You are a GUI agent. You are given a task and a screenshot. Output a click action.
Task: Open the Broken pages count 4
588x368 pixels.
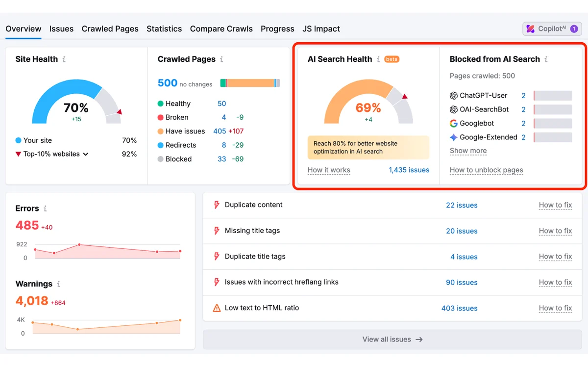(224, 117)
